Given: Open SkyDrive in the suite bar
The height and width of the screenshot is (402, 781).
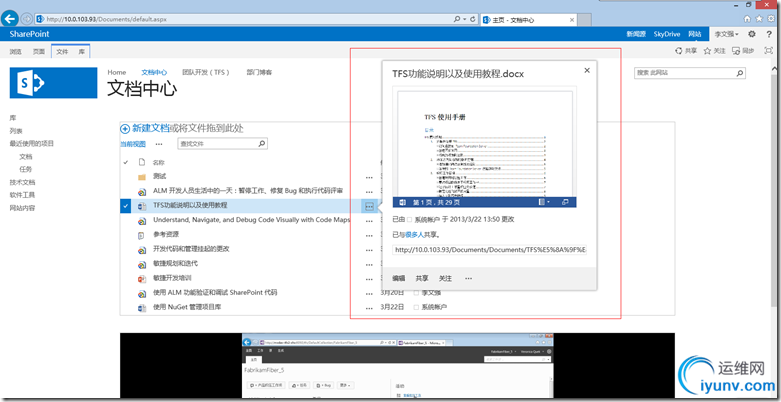Looking at the screenshot, I should 666,34.
